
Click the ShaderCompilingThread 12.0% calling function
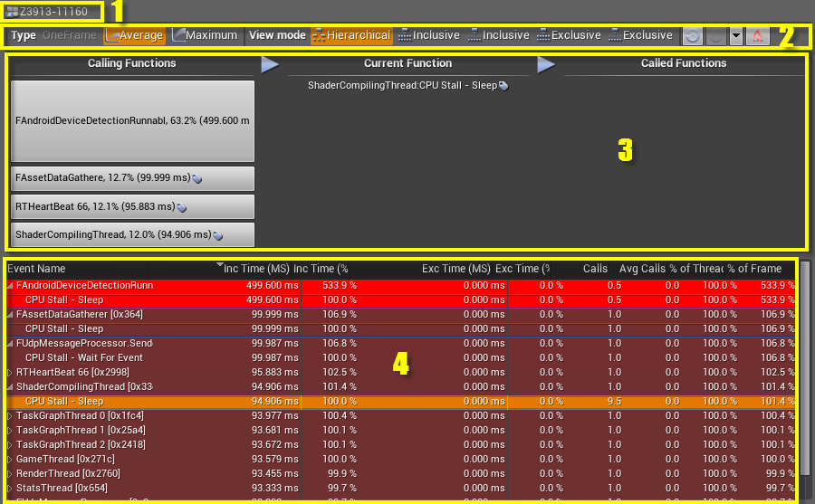pyautogui.click(x=132, y=235)
